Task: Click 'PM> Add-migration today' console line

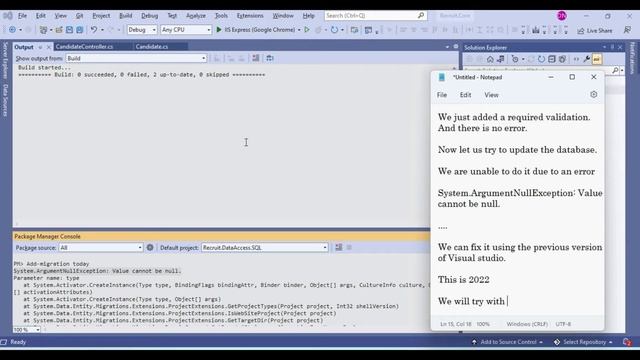Action: (x=51, y=264)
